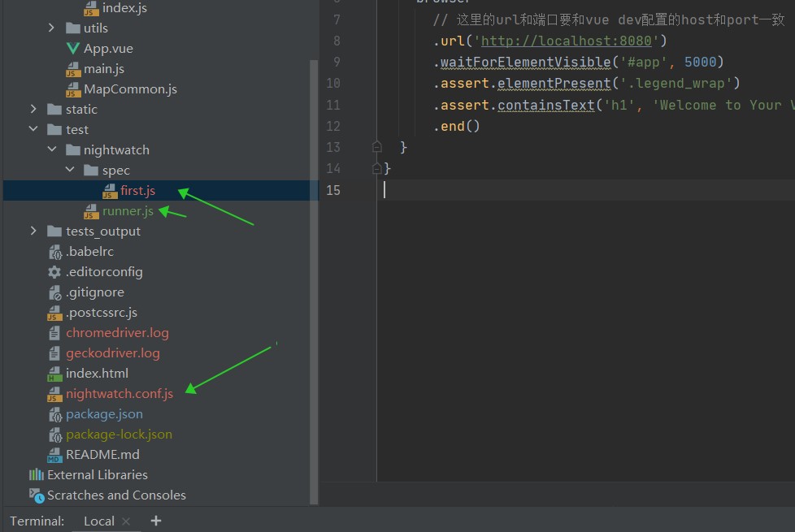Fold the code block at line 14
The height and width of the screenshot is (532, 795).
[x=376, y=168]
